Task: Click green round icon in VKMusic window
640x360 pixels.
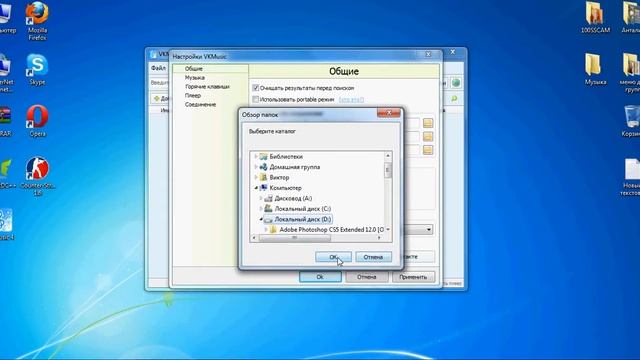Action: click(x=456, y=83)
